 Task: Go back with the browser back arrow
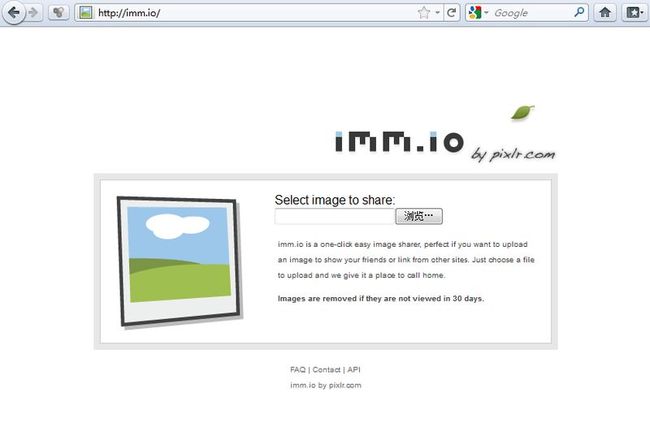click(13, 12)
